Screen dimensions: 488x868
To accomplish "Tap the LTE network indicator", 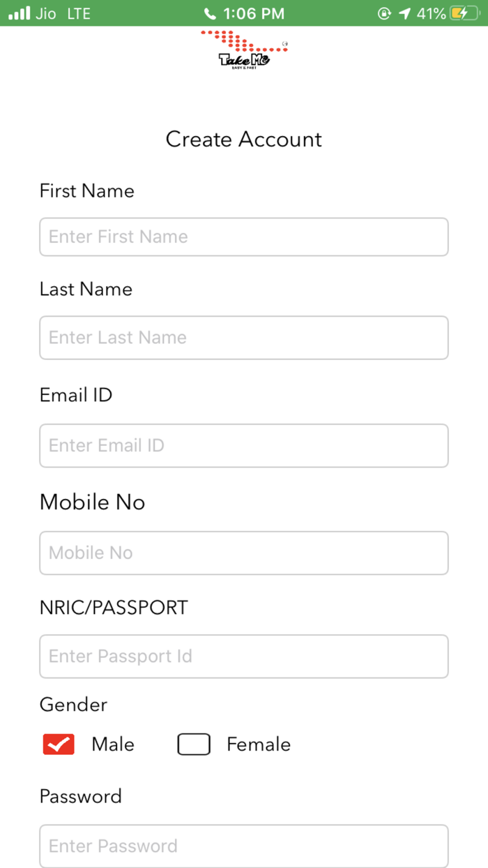I will (79, 13).
